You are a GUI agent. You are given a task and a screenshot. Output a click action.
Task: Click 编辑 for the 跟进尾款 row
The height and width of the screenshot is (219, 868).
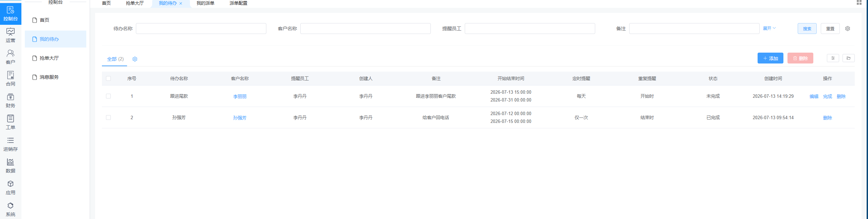coord(814,96)
